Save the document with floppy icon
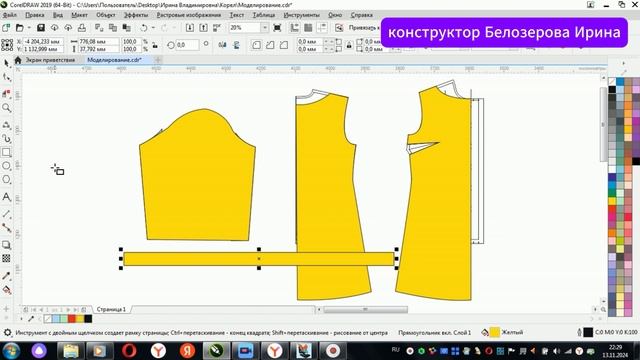Viewport: 640px width, 360px height. 41,28
